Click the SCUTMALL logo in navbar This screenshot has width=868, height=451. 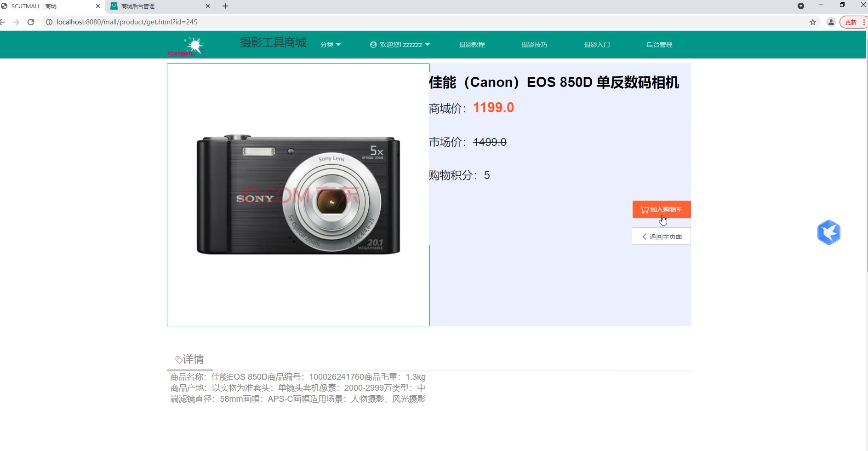tap(186, 46)
